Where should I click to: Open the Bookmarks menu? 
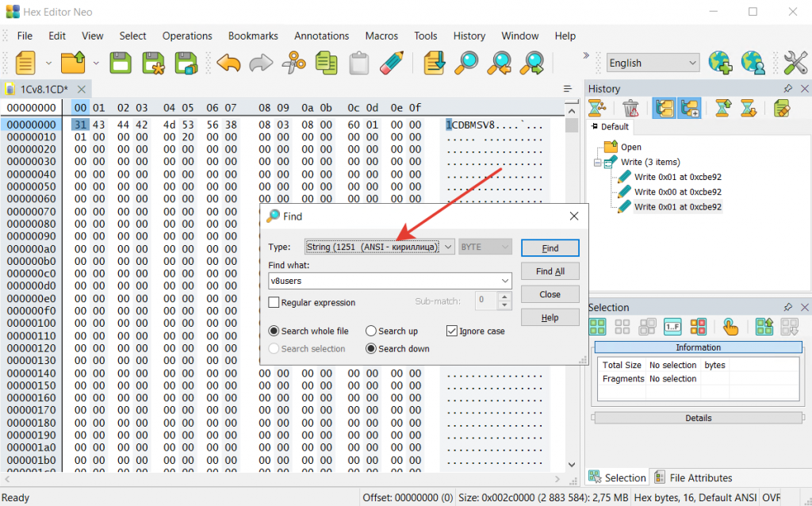pos(253,36)
